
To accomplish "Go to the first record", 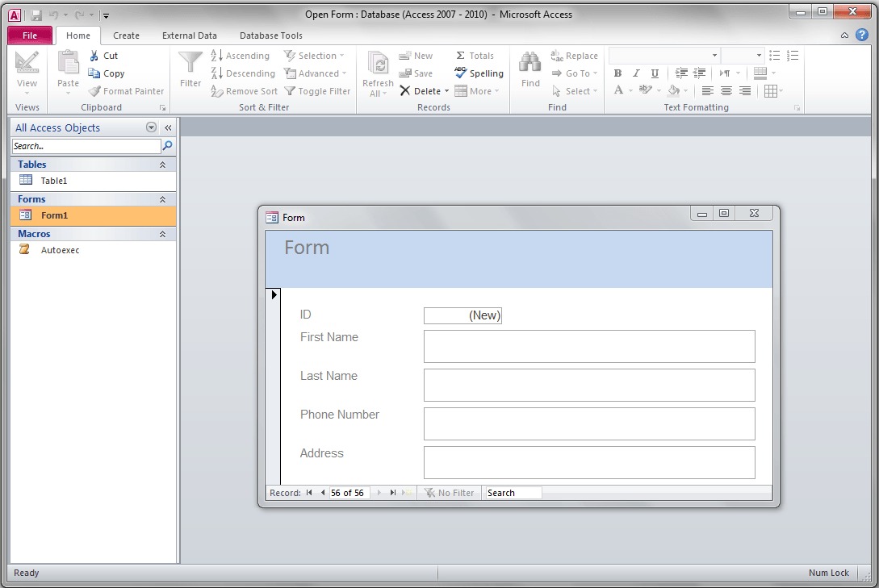I will pos(309,493).
